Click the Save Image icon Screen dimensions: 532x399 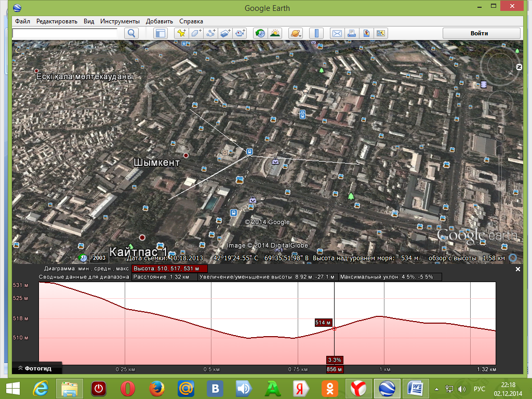click(366, 33)
